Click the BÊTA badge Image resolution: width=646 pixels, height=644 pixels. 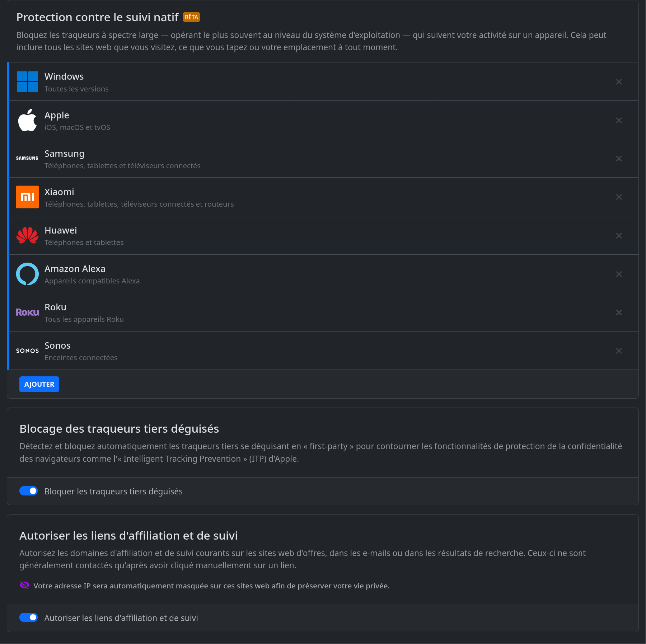[191, 17]
